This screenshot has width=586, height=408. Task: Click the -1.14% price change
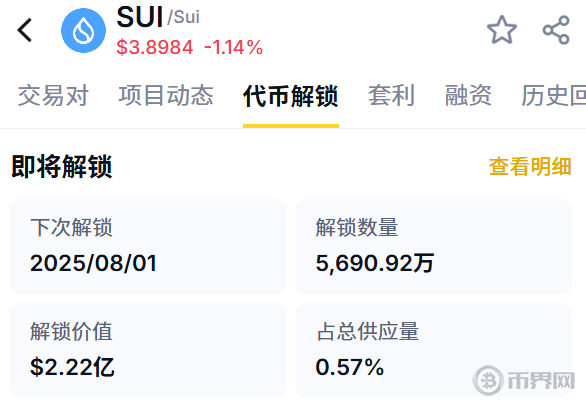tap(234, 47)
